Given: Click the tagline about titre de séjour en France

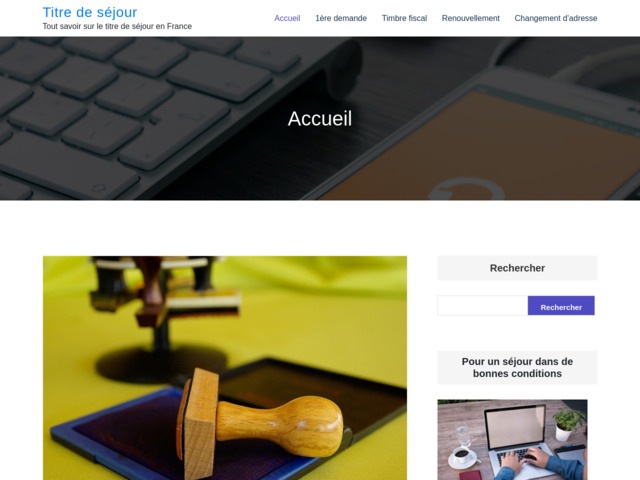Looking at the screenshot, I should 117,27.
